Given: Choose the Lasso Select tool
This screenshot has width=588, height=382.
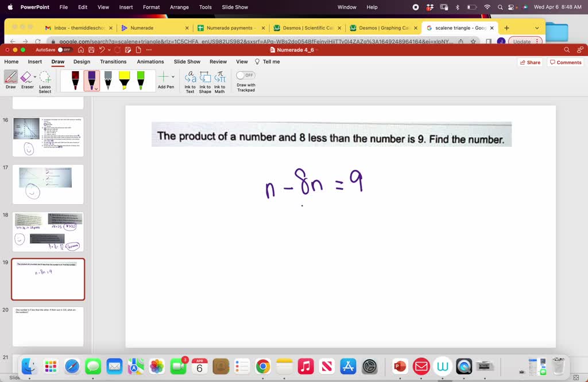Looking at the screenshot, I should click(x=45, y=82).
